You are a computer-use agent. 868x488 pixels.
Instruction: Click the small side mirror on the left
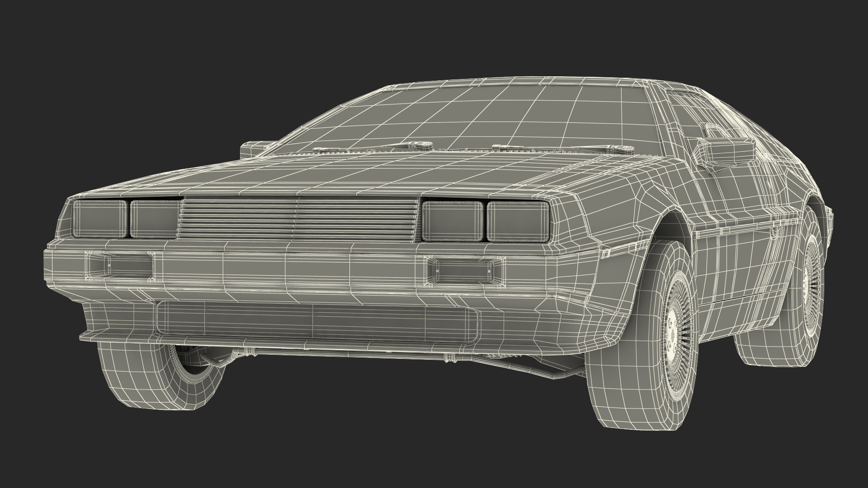(x=252, y=150)
